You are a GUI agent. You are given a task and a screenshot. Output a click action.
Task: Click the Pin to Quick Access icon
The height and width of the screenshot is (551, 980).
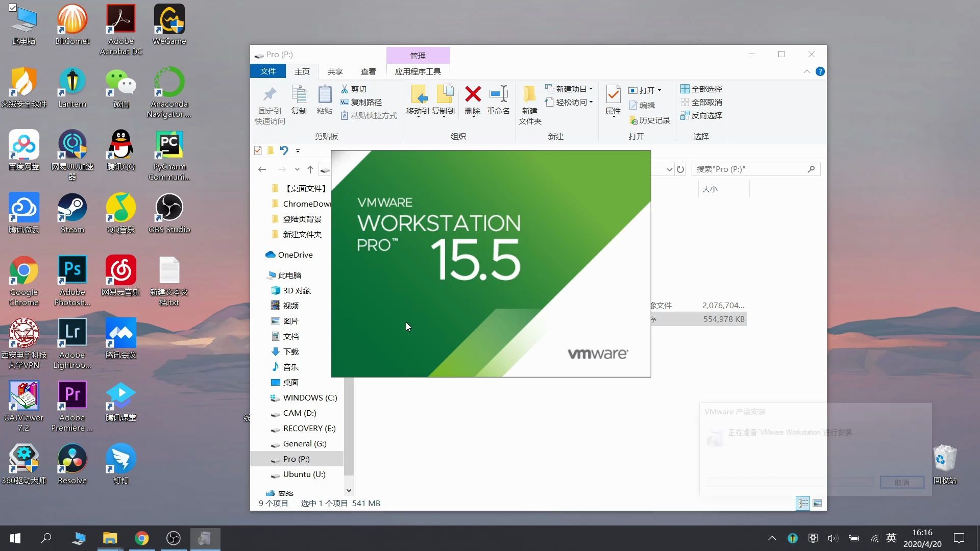coord(269,95)
